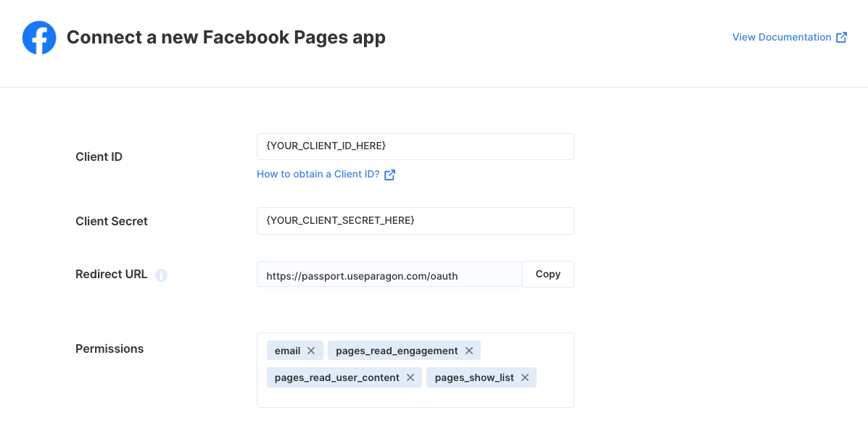The image size is (868, 439).
Task: Remove the pages_show_list permission
Action: coord(525,377)
